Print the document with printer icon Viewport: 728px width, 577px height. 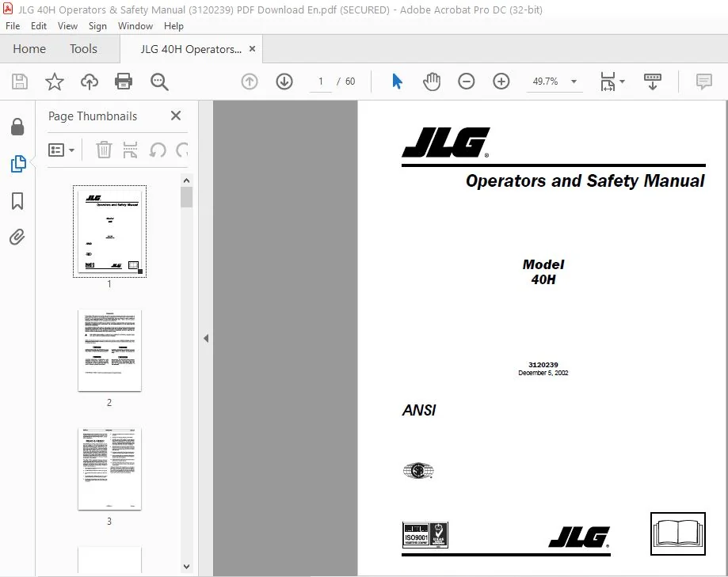[124, 82]
